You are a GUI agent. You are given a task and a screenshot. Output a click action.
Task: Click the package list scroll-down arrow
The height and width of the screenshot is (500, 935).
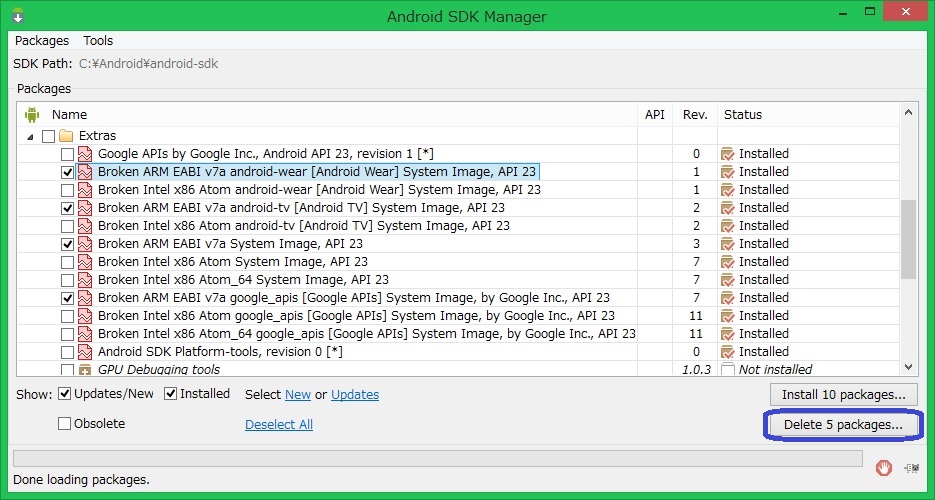[908, 367]
